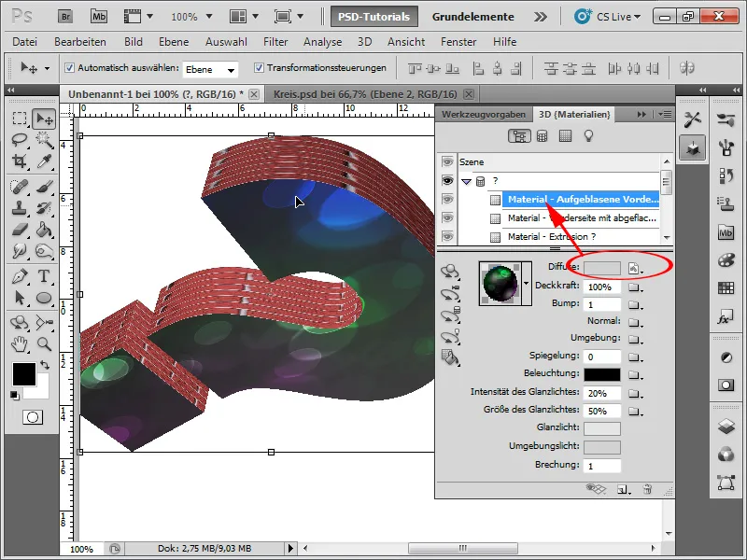Select the Eraser tool
Screen dimensions: 747x560
click(19, 230)
